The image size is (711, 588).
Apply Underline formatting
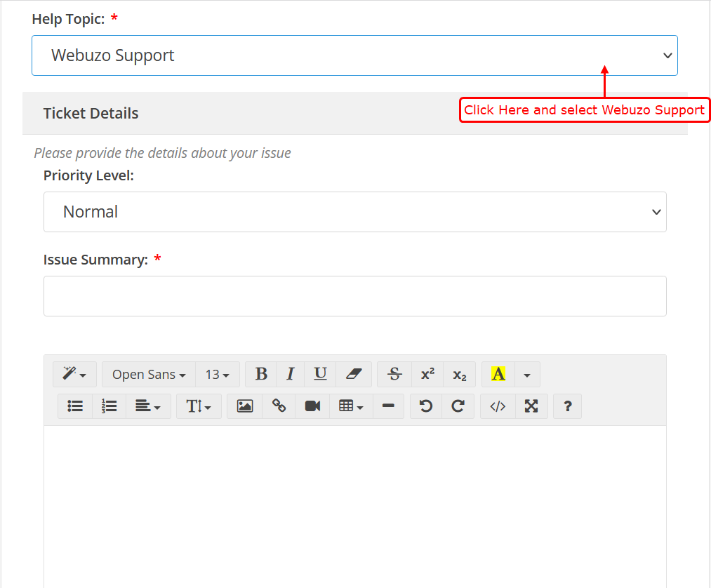coord(320,375)
